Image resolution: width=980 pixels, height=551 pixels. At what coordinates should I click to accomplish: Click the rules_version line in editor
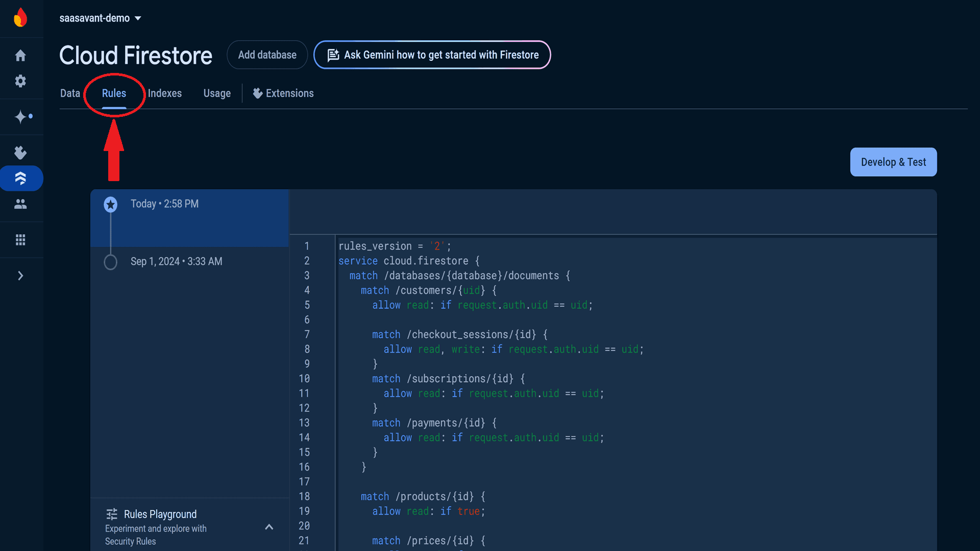(x=395, y=246)
